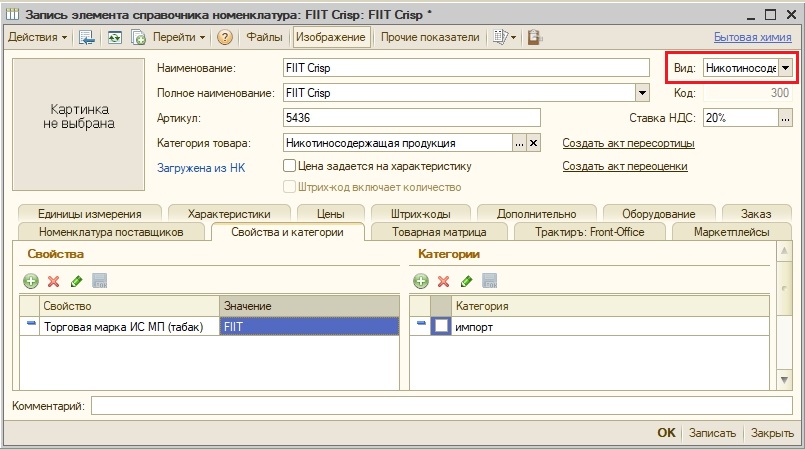The width and height of the screenshot is (805, 450).
Task: Switch to the Заказ tab
Action: (x=756, y=213)
